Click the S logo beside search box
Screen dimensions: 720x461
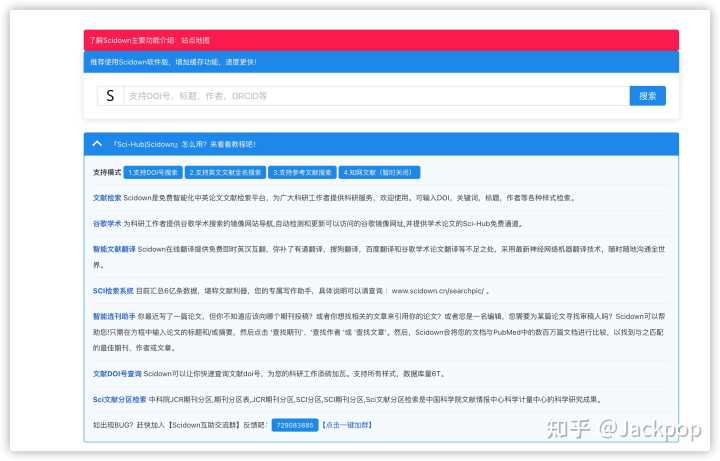(110, 96)
